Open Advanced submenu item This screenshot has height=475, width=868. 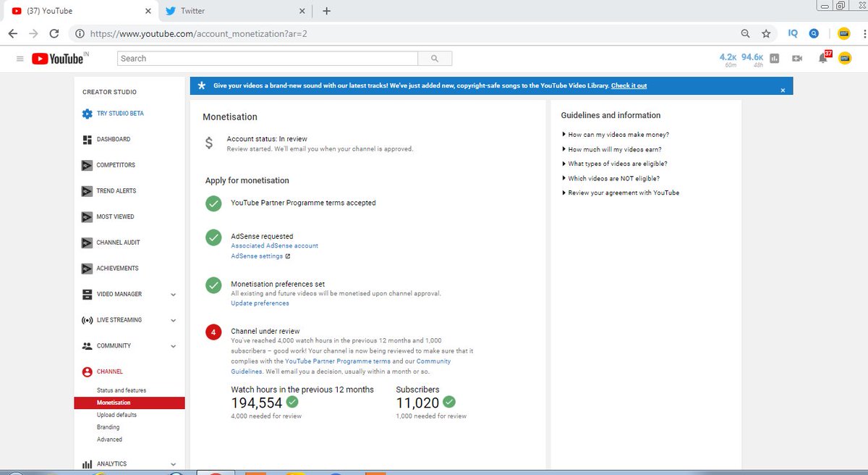click(109, 440)
